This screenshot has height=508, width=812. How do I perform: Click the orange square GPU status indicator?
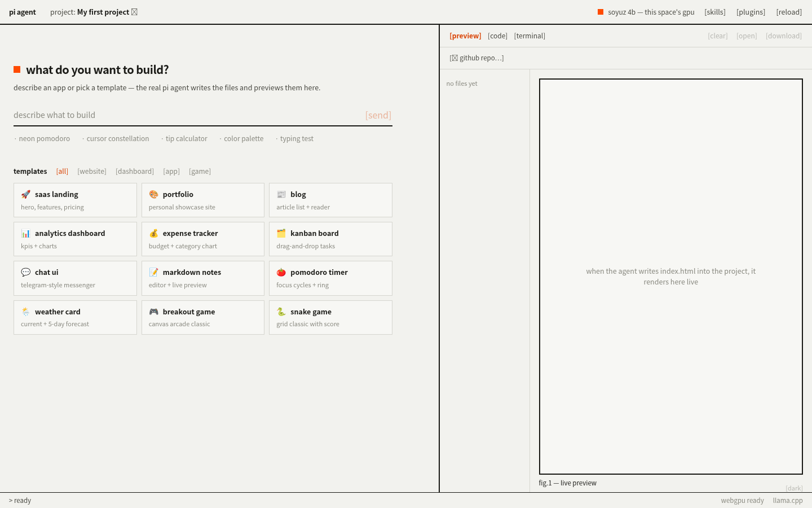[x=601, y=12]
